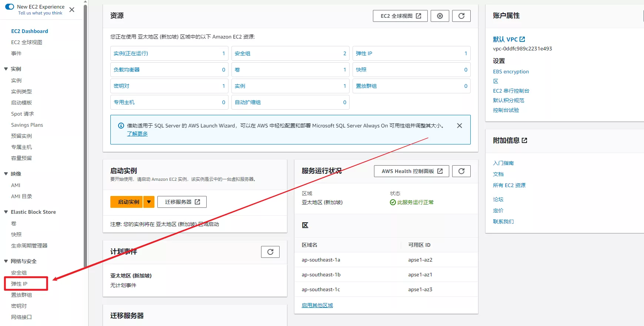This screenshot has width=644, height=326.
Task: Open 启动模板 in sidebar
Action: click(21, 103)
